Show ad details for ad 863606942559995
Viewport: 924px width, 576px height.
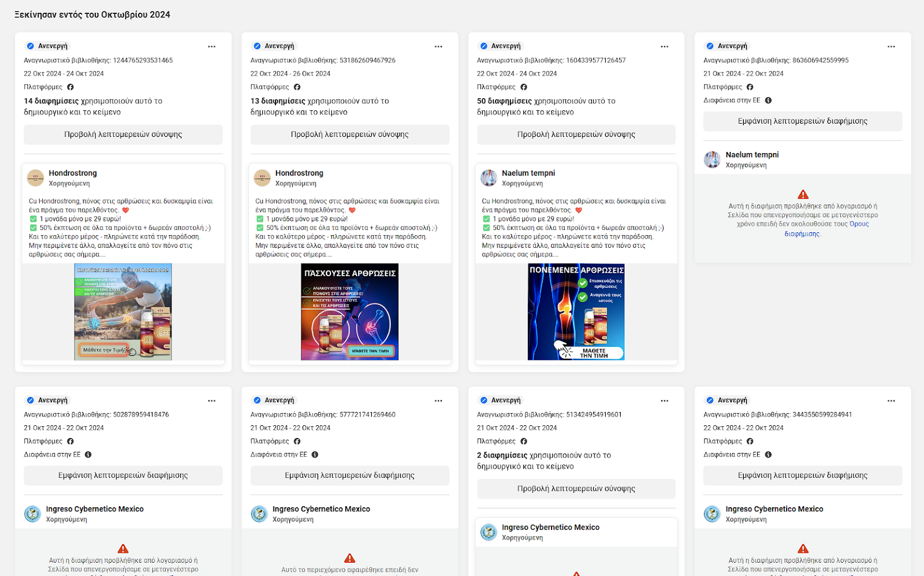802,121
